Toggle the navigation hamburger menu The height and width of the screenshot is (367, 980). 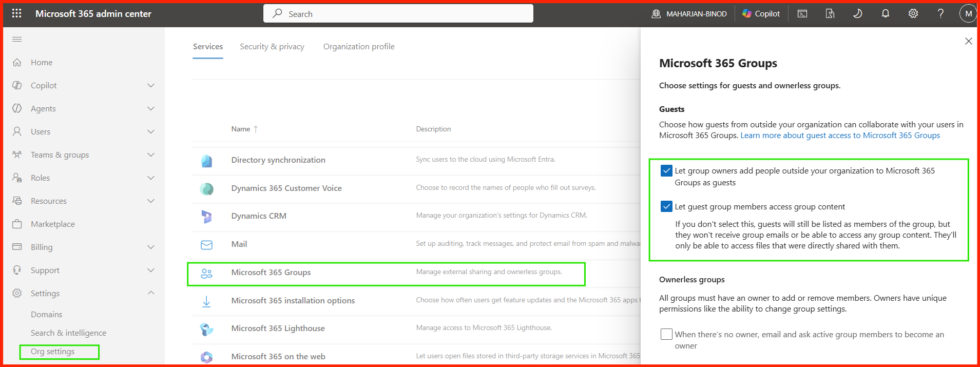point(17,40)
